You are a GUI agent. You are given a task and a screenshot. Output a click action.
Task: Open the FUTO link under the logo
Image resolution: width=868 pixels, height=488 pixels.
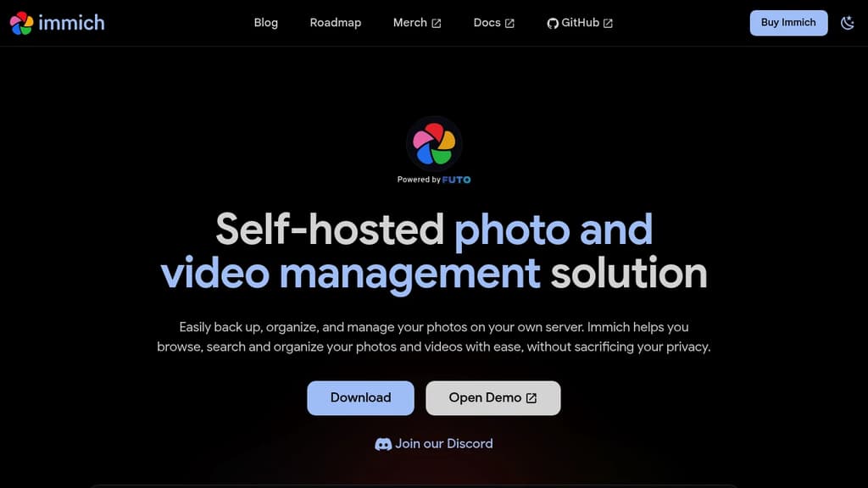tap(457, 180)
